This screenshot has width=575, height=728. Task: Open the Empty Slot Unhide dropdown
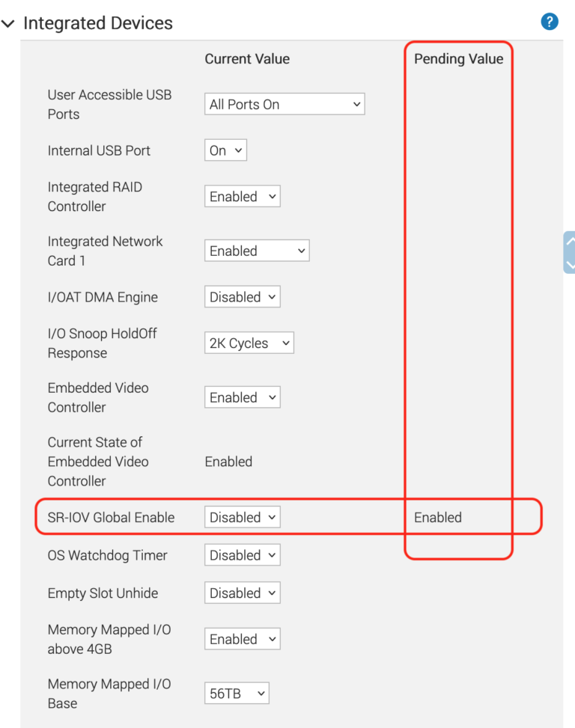(x=242, y=593)
